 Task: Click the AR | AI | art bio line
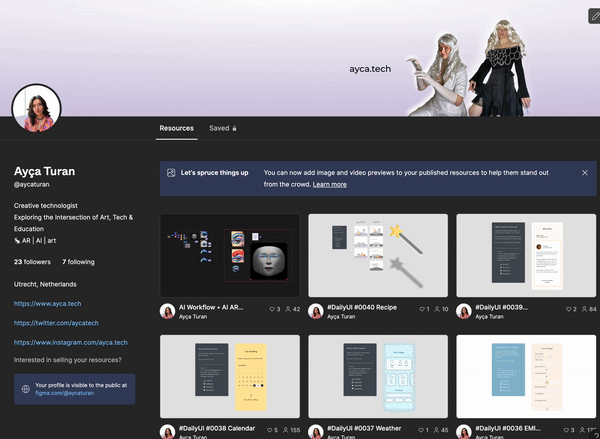point(35,241)
